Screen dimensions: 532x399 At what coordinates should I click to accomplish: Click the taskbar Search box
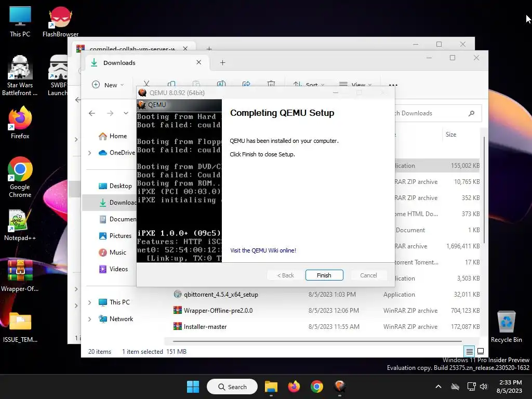point(232,387)
